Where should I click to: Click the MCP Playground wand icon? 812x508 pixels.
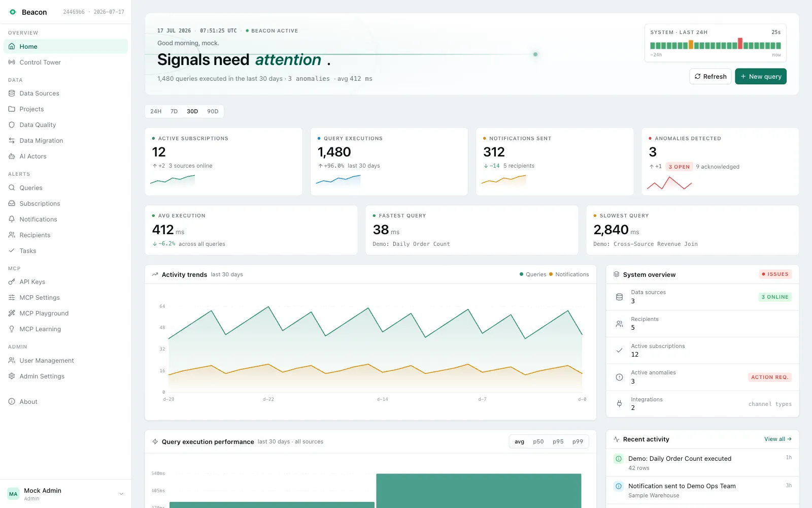pos(12,313)
